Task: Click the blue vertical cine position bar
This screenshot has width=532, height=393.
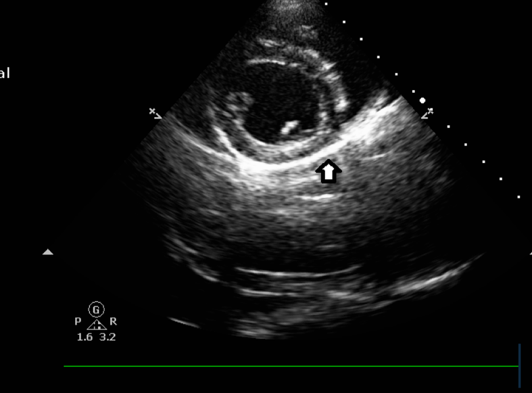Action: pos(519,365)
